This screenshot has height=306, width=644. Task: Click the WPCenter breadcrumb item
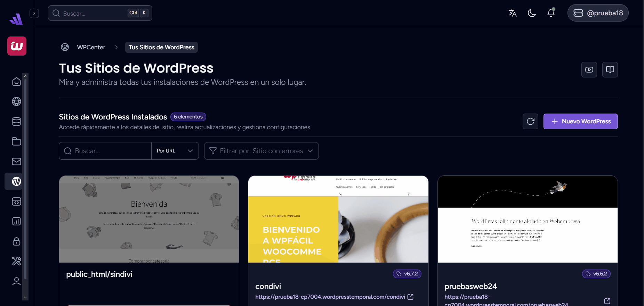(x=91, y=47)
